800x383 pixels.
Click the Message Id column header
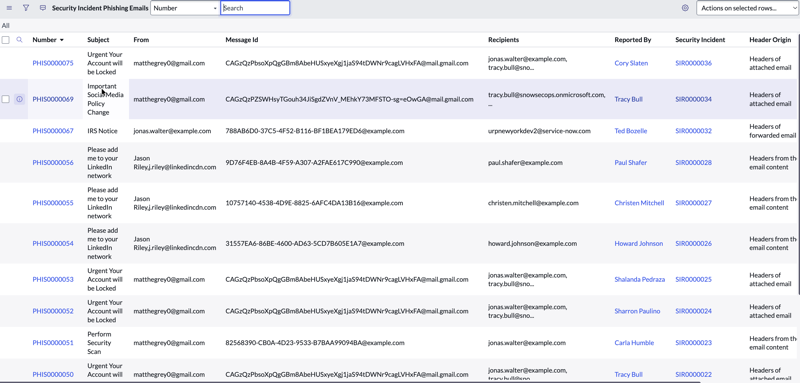pos(242,40)
